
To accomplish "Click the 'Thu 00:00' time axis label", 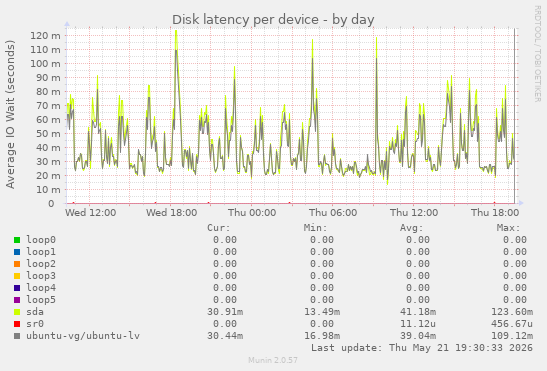I will pyautogui.click(x=252, y=213).
